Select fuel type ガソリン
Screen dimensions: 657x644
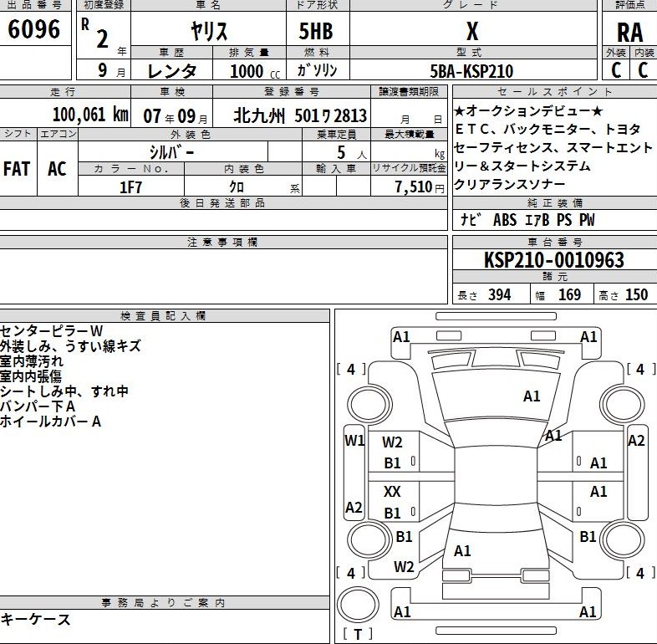[317, 70]
